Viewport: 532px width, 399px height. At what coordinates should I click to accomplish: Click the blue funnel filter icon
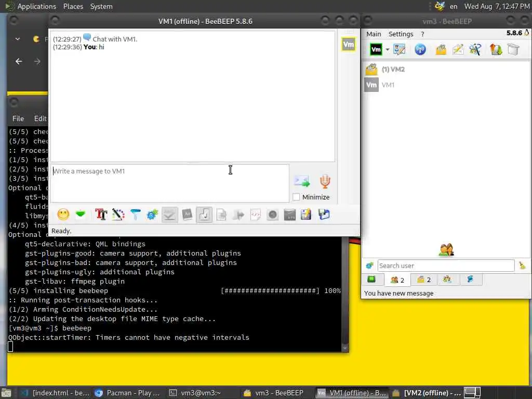pyautogui.click(x=136, y=215)
